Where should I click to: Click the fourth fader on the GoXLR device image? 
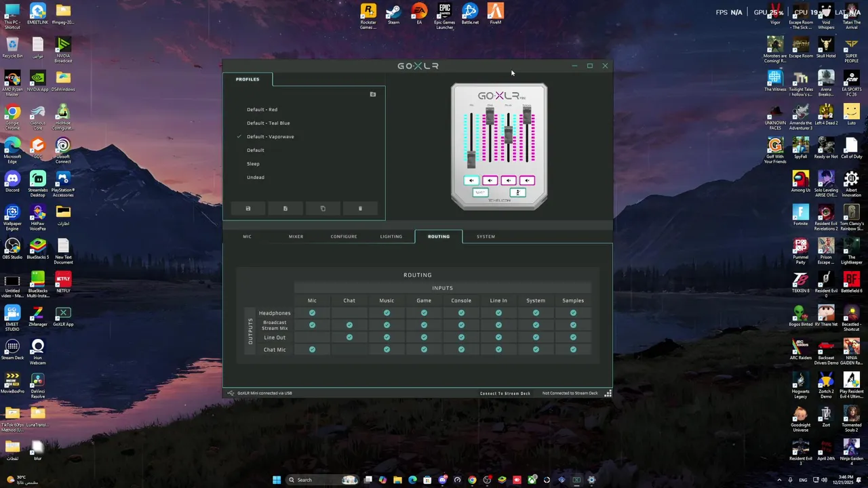(x=527, y=115)
